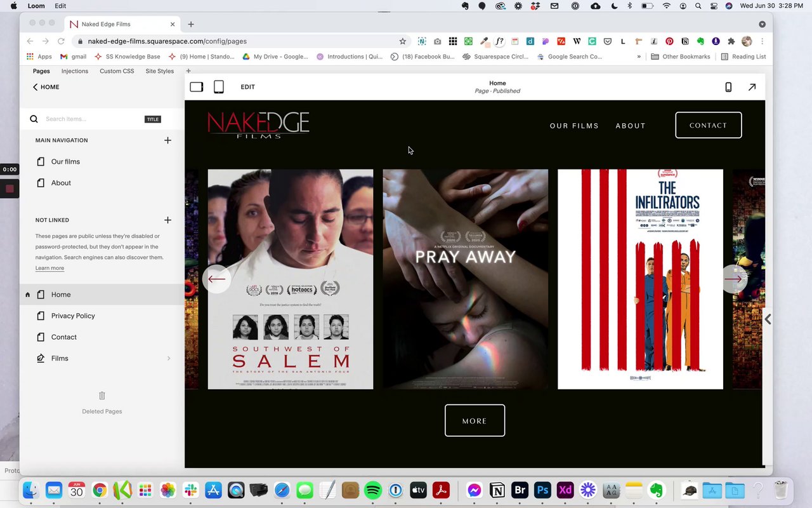Open the Chrome Extensions puzzle icon
The width and height of the screenshot is (812, 508).
pyautogui.click(x=731, y=41)
